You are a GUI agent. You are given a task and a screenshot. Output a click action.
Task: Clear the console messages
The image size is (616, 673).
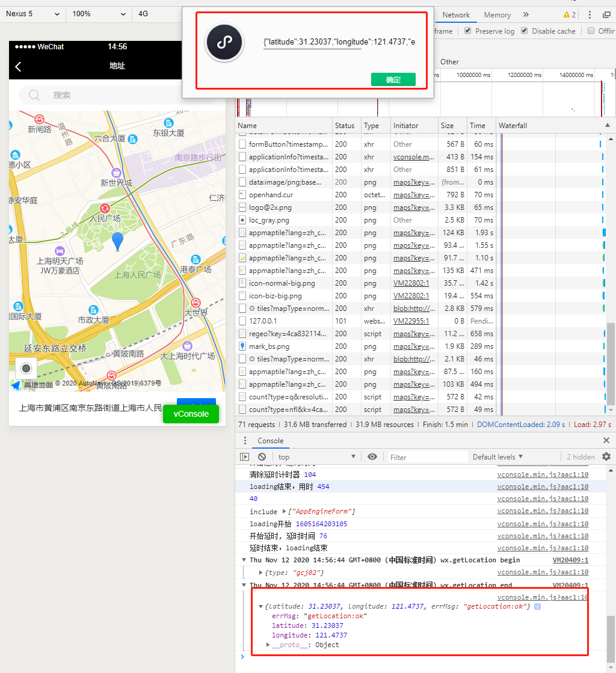click(261, 456)
